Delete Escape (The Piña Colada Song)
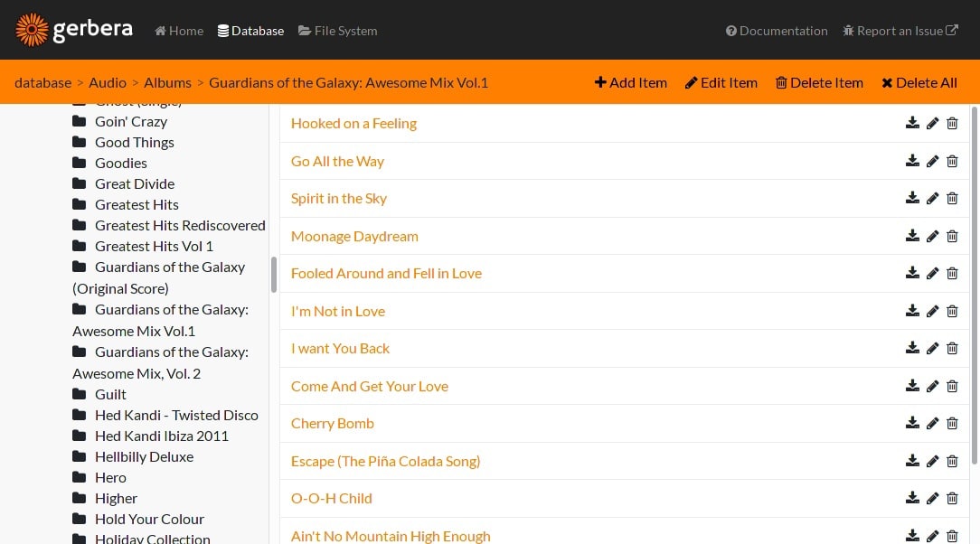Image resolution: width=980 pixels, height=544 pixels. pyautogui.click(x=952, y=461)
